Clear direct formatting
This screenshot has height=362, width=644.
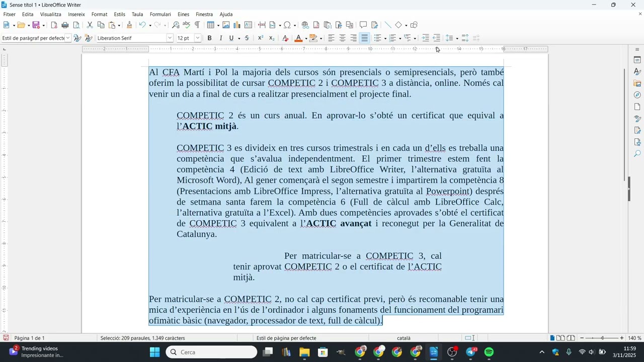tap(285, 38)
